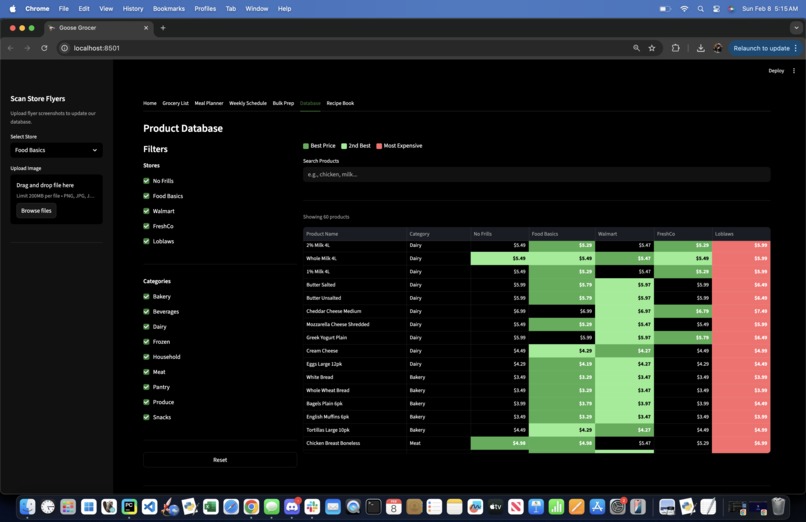Switch to the Bulk Prep tab
The image size is (806, 522).
[283, 103]
